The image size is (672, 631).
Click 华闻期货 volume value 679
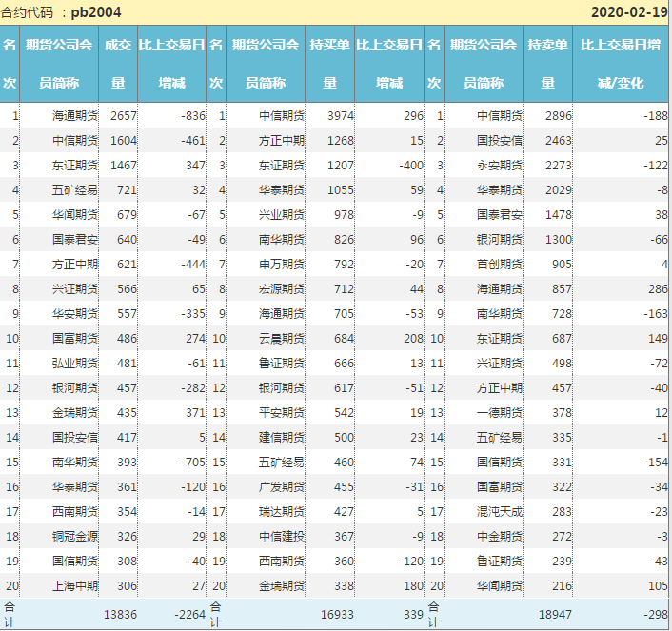127,215
